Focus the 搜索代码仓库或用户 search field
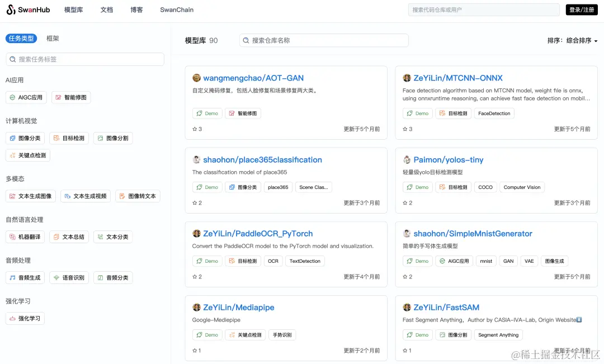The width and height of the screenshot is (604, 364). coord(484,10)
